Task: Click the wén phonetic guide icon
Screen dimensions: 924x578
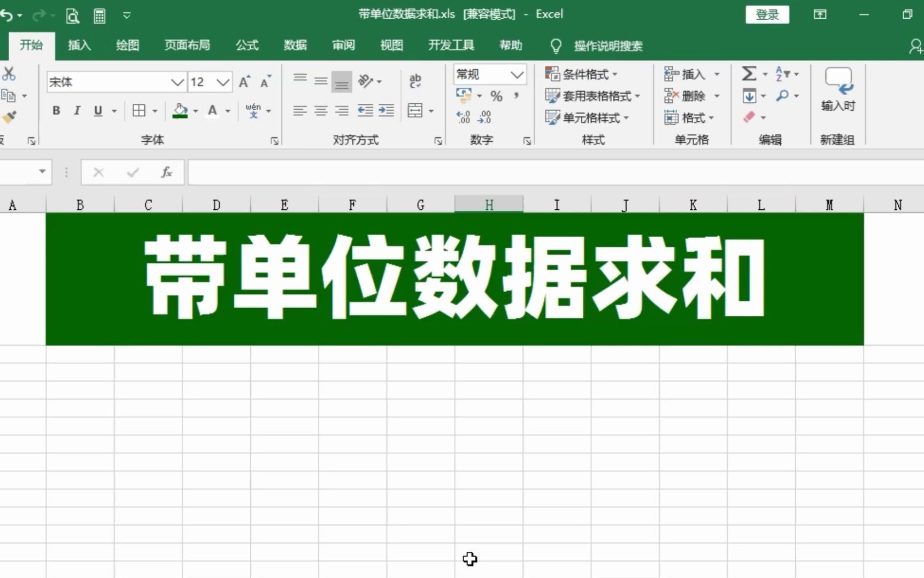Action: tap(253, 111)
